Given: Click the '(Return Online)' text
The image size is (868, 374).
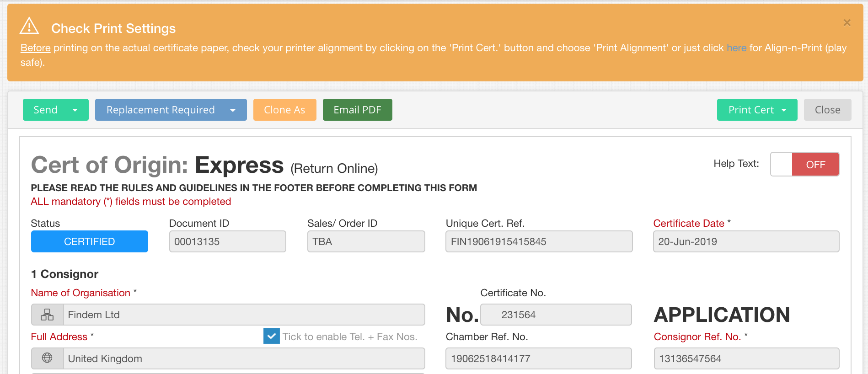Looking at the screenshot, I should click(x=334, y=168).
